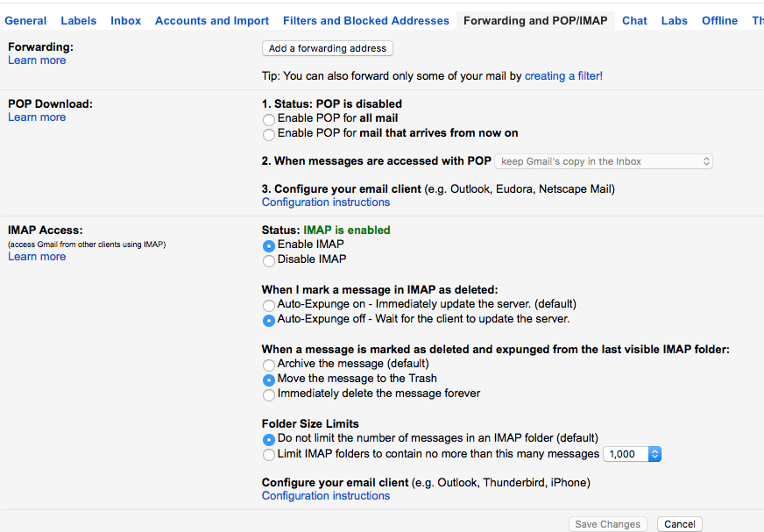Open the 1,000 messages limit dropdown

point(632,454)
